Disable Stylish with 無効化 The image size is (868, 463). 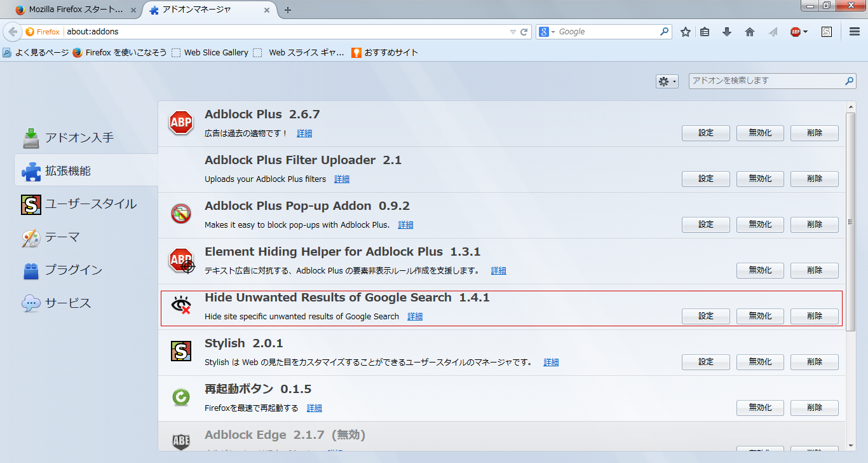(x=760, y=362)
